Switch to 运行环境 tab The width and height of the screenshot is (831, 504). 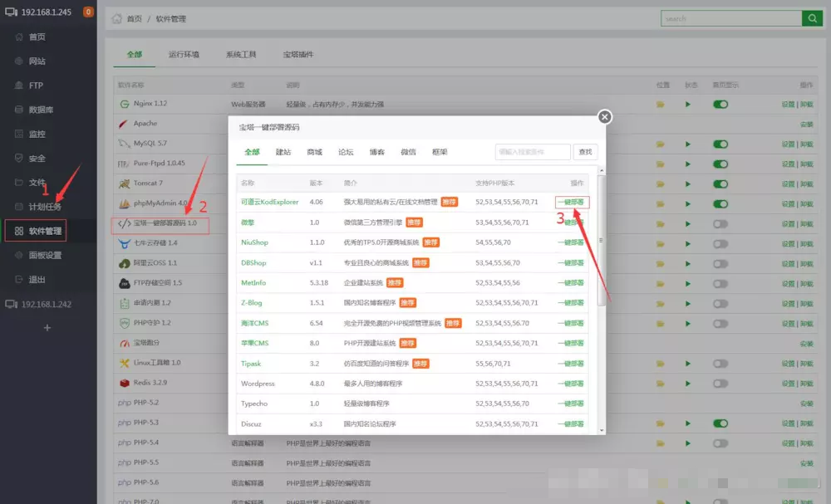[184, 55]
